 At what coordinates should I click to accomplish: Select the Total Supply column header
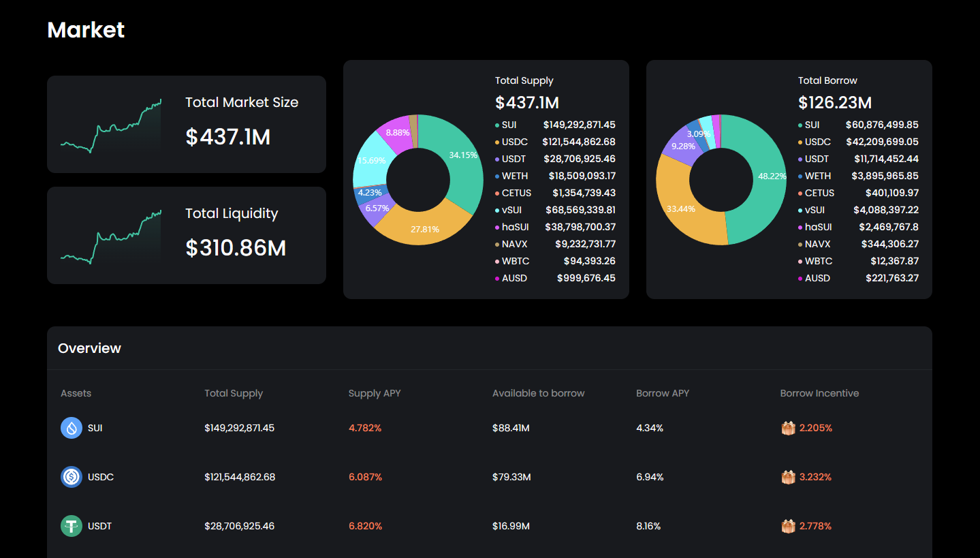point(234,393)
